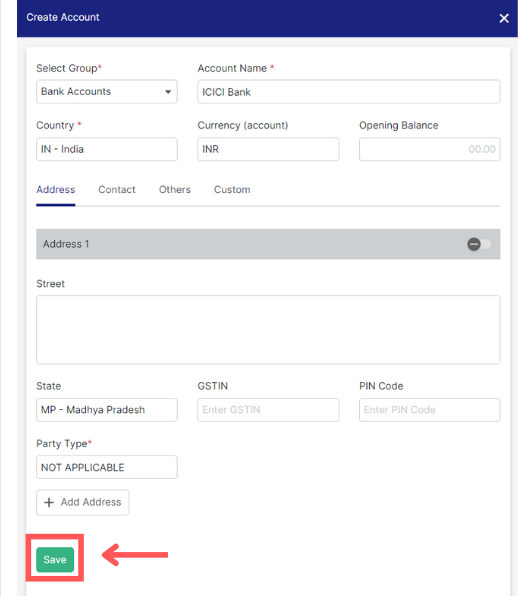The height and width of the screenshot is (596, 520).
Task: Click the Opening Balance label
Action: pos(399,125)
